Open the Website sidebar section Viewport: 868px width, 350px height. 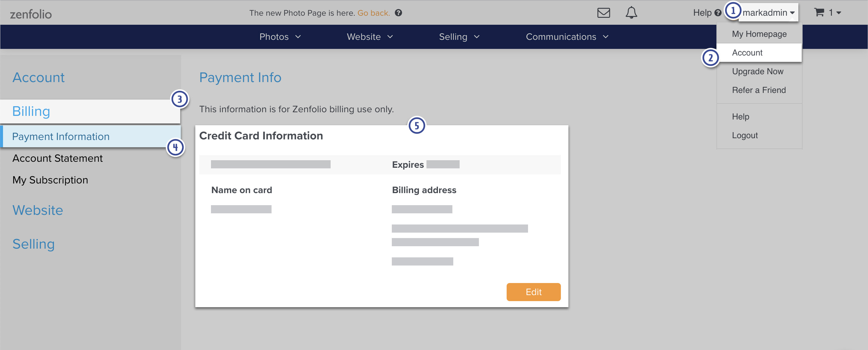38,210
